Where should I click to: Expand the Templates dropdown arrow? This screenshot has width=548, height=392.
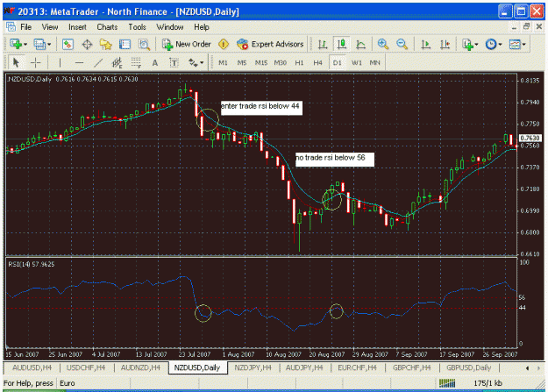tap(523, 45)
